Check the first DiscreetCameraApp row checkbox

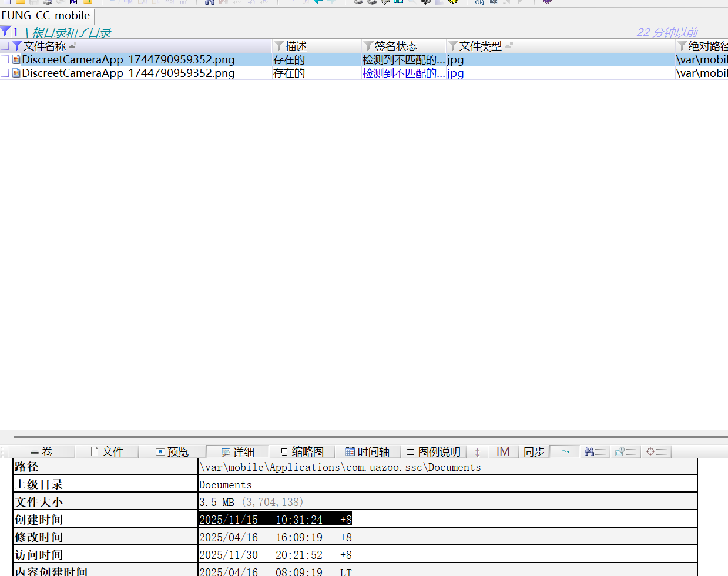coord(4,59)
